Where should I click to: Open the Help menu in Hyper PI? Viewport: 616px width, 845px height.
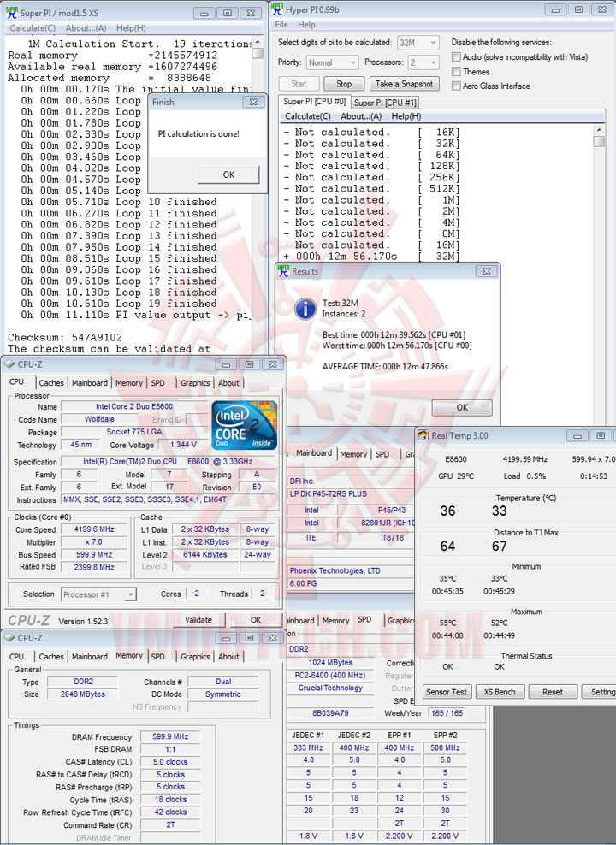pyautogui.click(x=306, y=24)
